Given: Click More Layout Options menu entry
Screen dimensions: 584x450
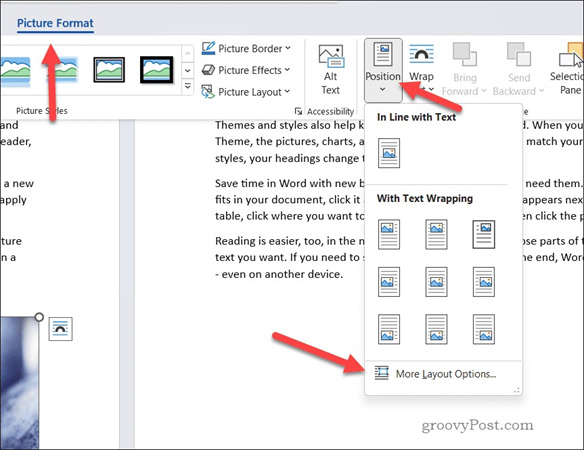Looking at the screenshot, I should point(443,374).
